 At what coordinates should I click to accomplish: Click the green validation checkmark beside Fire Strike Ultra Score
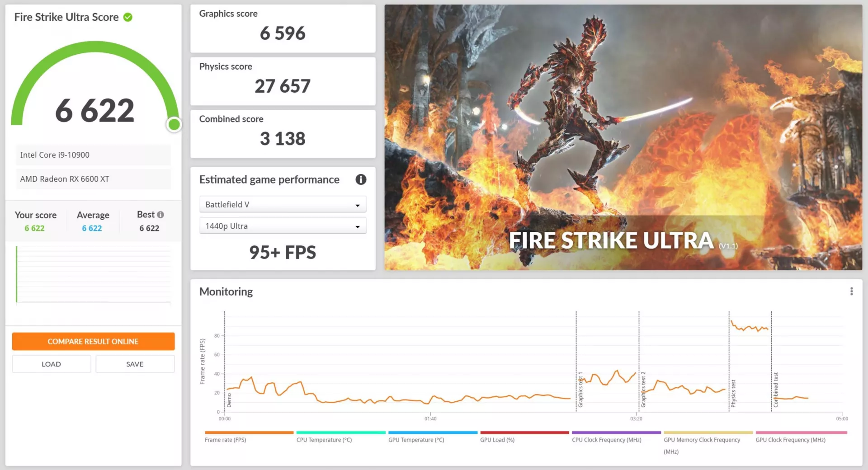[128, 17]
